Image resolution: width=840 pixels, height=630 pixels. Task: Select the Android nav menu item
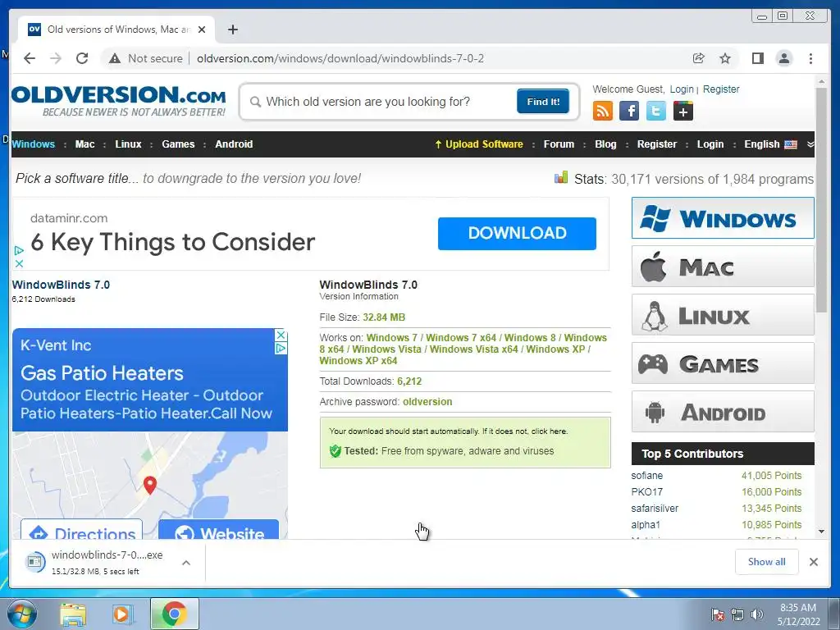[234, 144]
